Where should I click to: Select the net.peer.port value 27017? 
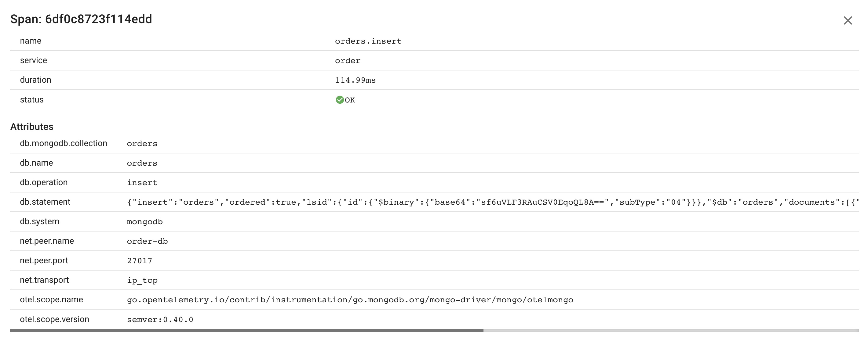tap(140, 261)
